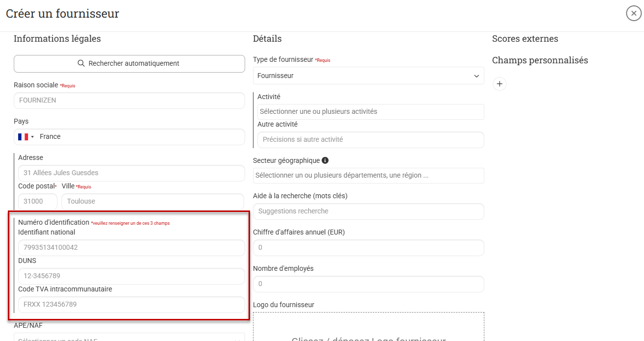Click the Code postal field
644x341 pixels.
(38, 201)
